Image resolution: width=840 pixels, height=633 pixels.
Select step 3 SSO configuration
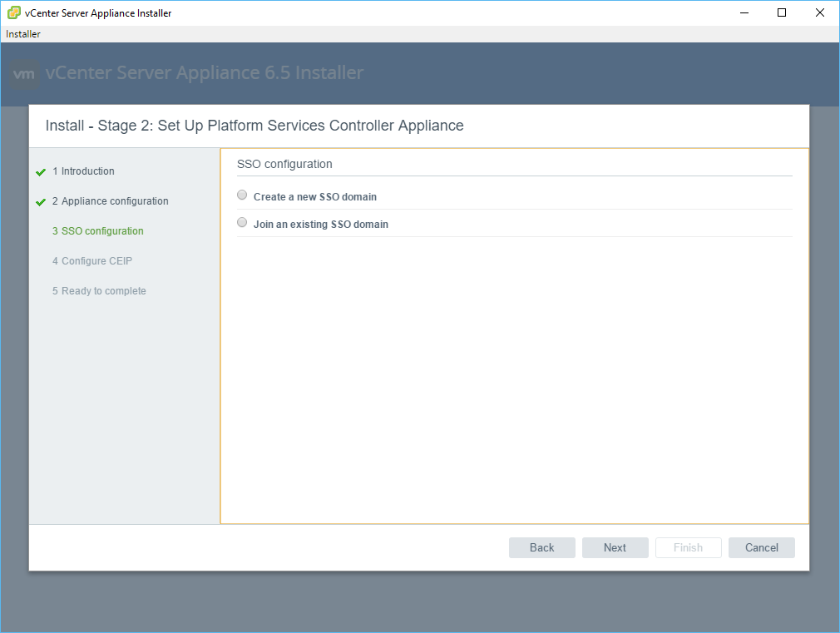101,231
